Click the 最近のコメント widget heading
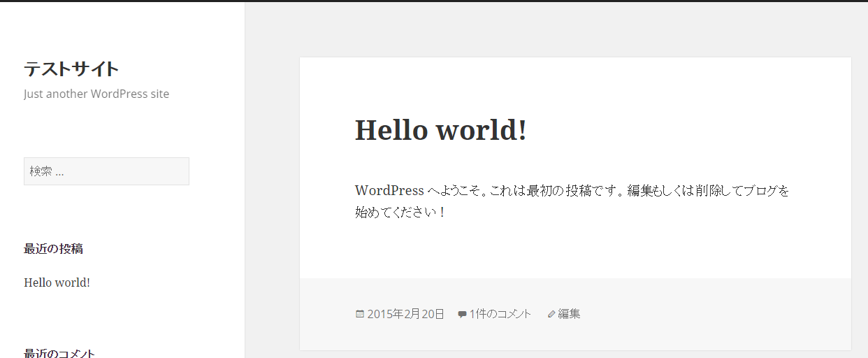868x358 pixels. coord(59,353)
